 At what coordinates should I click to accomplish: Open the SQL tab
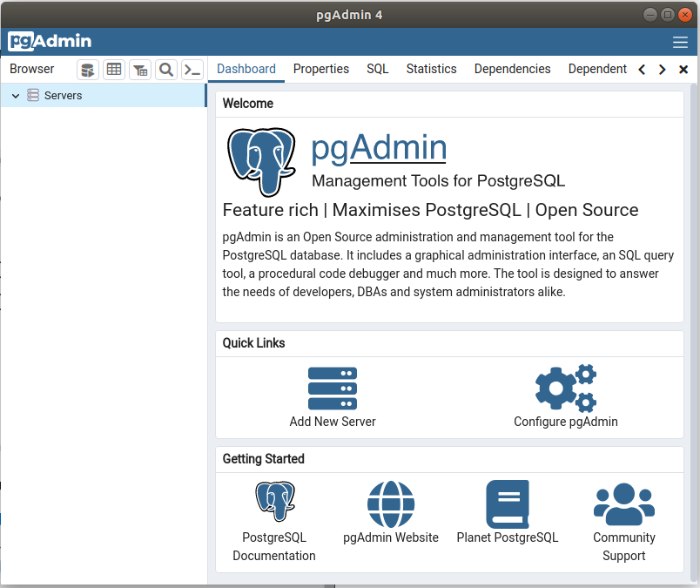[x=378, y=69]
